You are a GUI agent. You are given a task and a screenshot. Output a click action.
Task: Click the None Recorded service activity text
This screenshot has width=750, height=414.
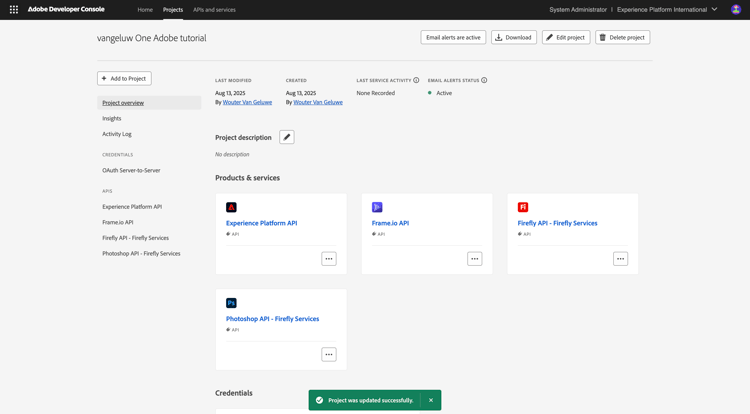(x=375, y=93)
